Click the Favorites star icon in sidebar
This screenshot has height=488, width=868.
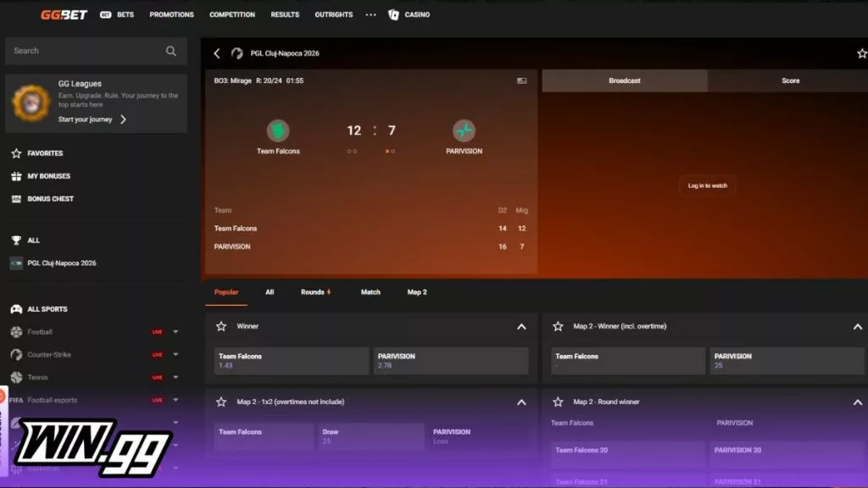(x=16, y=153)
